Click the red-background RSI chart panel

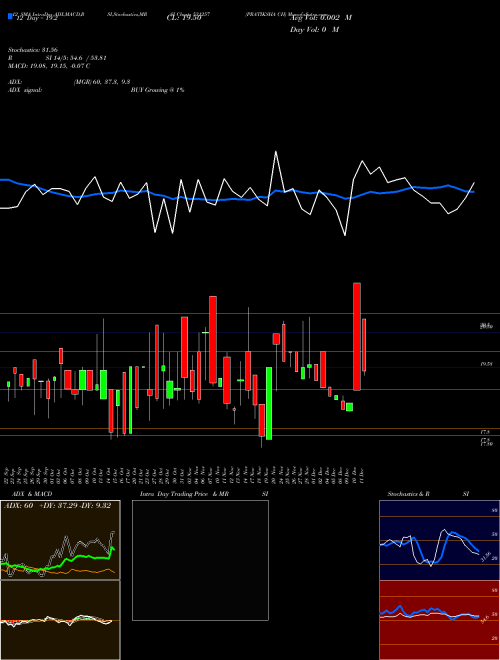[x=439, y=620]
